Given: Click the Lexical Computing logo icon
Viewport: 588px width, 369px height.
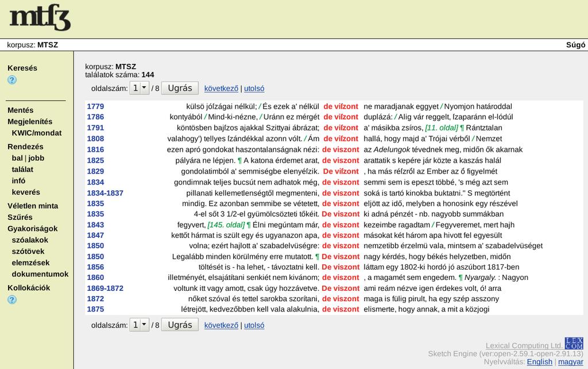Looking at the screenshot, I should 574,343.
